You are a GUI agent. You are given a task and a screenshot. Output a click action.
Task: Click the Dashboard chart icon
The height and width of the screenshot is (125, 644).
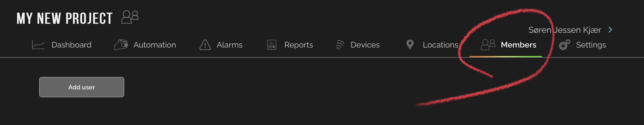38,45
